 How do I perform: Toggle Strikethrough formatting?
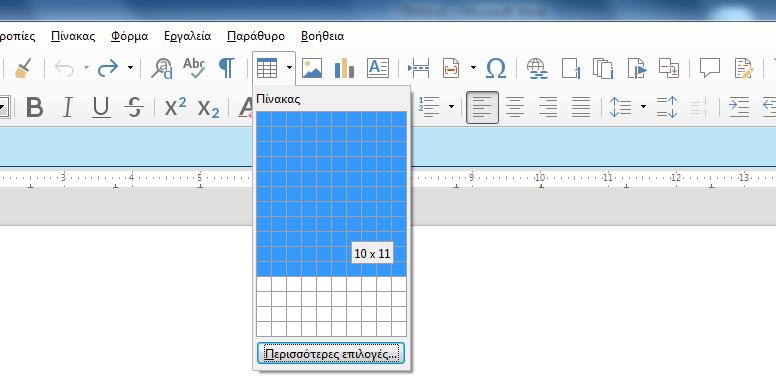coord(134,107)
